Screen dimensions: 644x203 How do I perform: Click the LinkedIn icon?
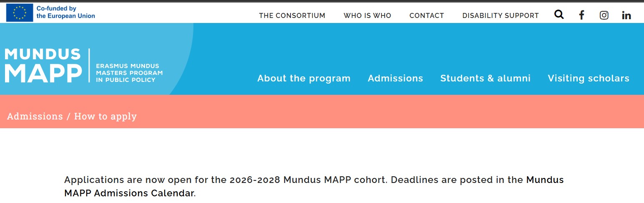[626, 15]
